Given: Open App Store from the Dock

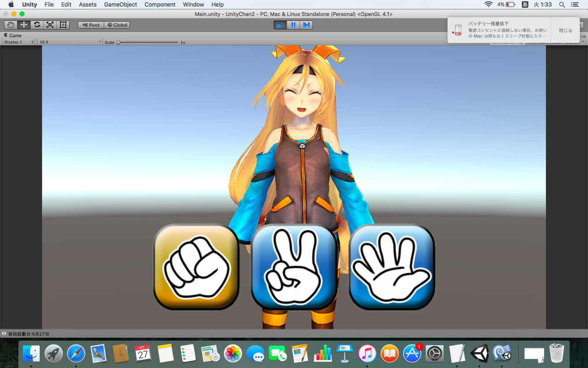Looking at the screenshot, I should [x=412, y=353].
